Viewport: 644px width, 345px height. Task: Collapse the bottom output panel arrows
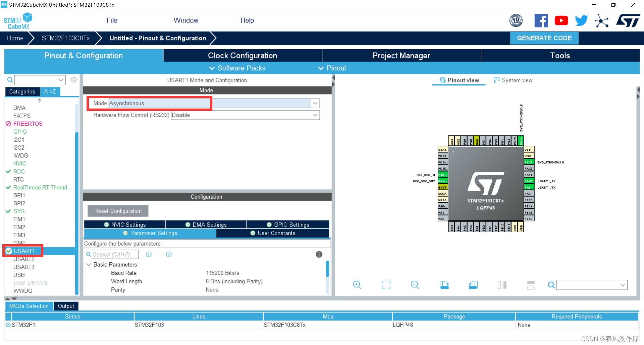[x=11, y=298]
